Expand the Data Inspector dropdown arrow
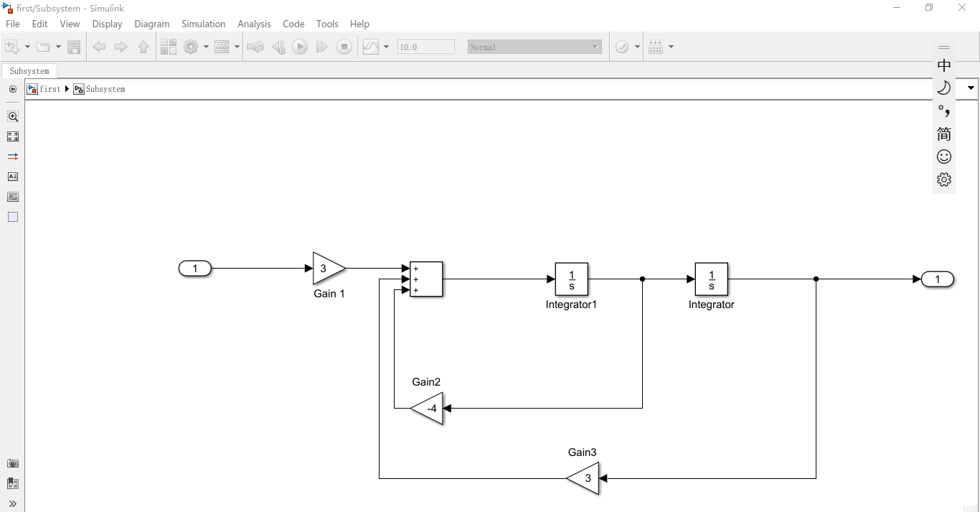980x512 pixels. tap(386, 47)
